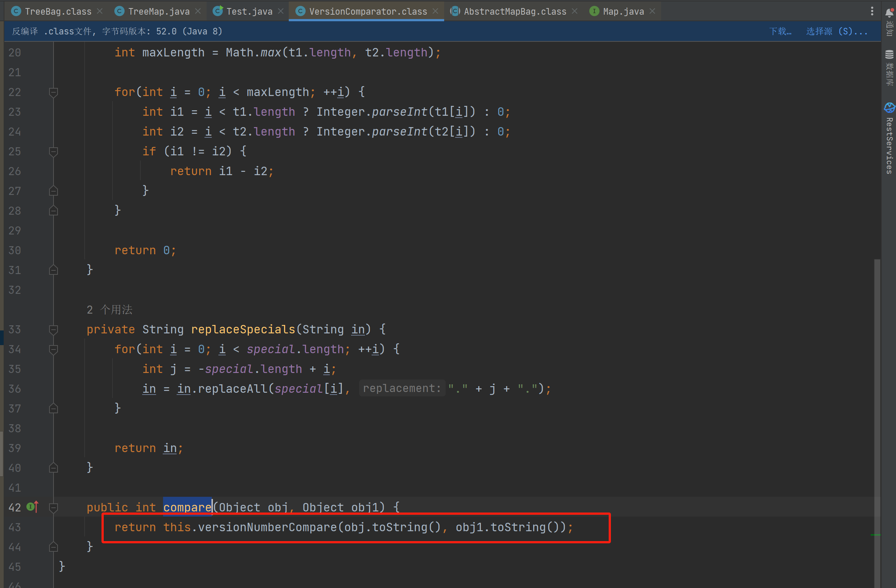Click the 选择源 (S)... choose sources link
The width and height of the screenshot is (896, 588).
[x=836, y=31]
